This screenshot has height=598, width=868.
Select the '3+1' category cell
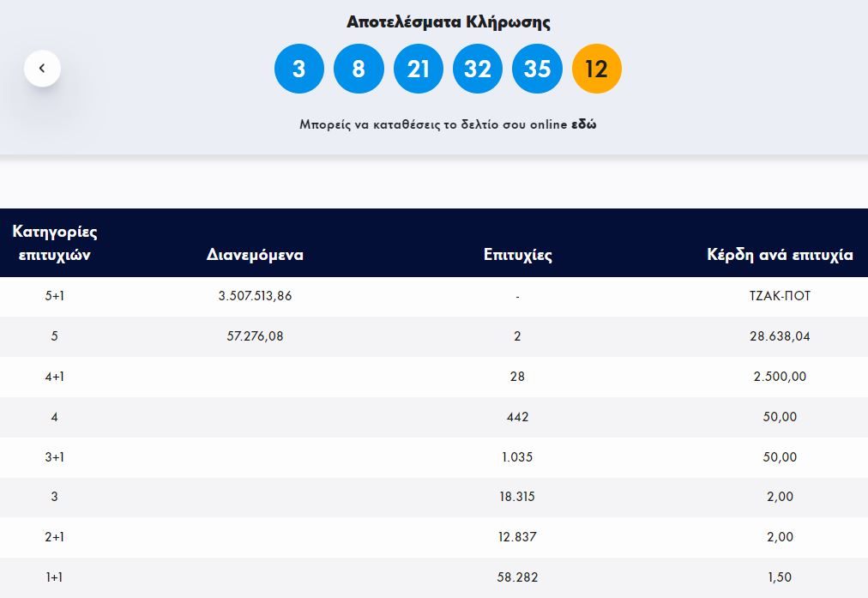(54, 456)
